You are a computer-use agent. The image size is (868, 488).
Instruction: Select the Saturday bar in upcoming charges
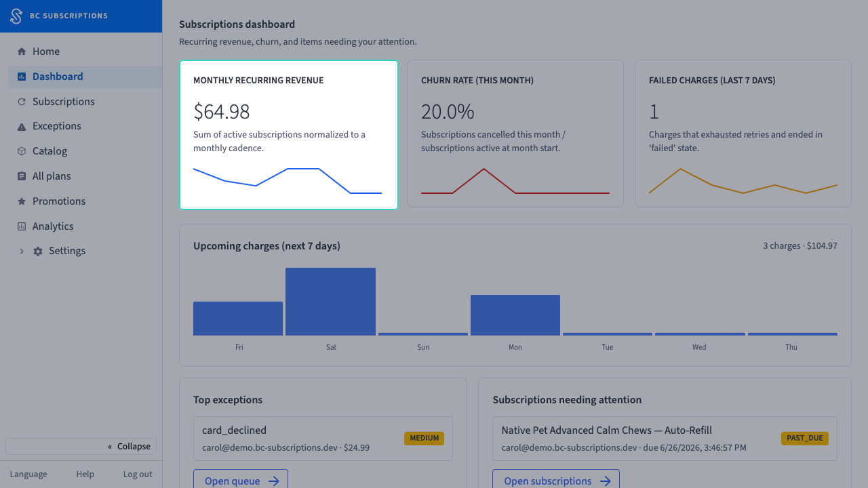[x=330, y=302]
